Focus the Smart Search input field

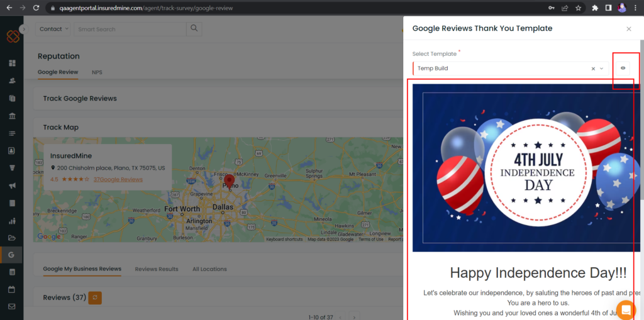(130, 29)
